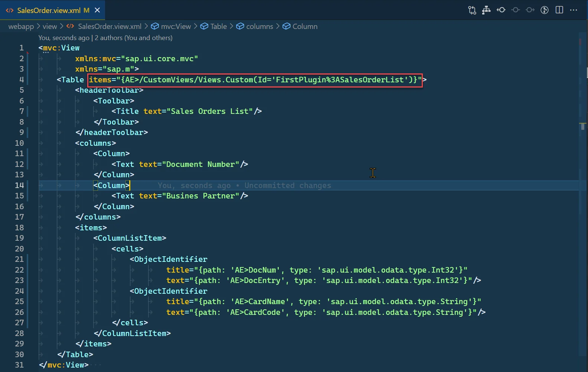588x372 pixels.
Task: Click the hierarchy tree diagram icon
Action: pos(486,10)
